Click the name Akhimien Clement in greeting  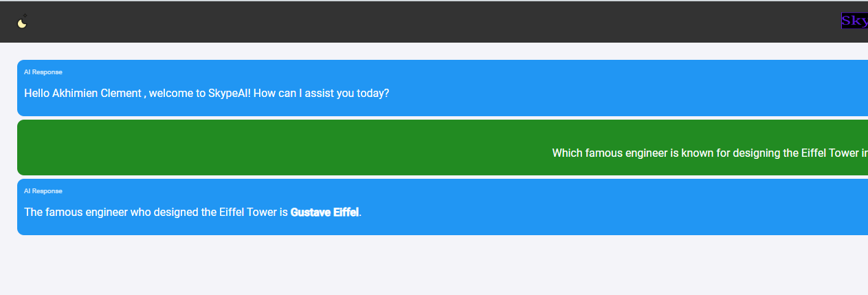click(x=97, y=93)
